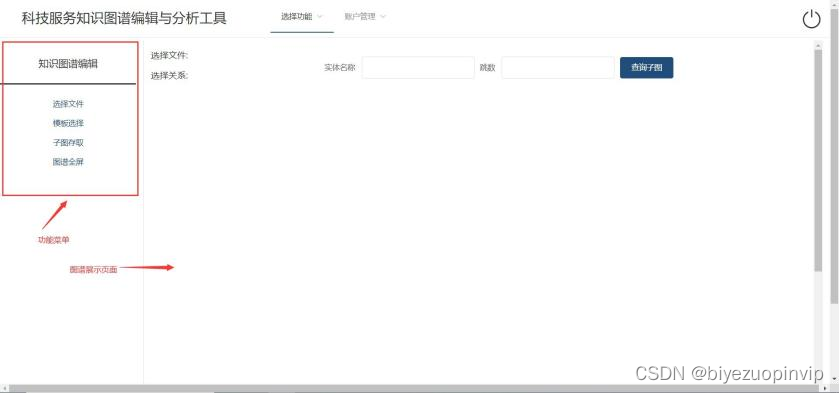Viewport: 839px width, 393px height.
Task: Click the 实体名称 label
Action: tap(340, 68)
